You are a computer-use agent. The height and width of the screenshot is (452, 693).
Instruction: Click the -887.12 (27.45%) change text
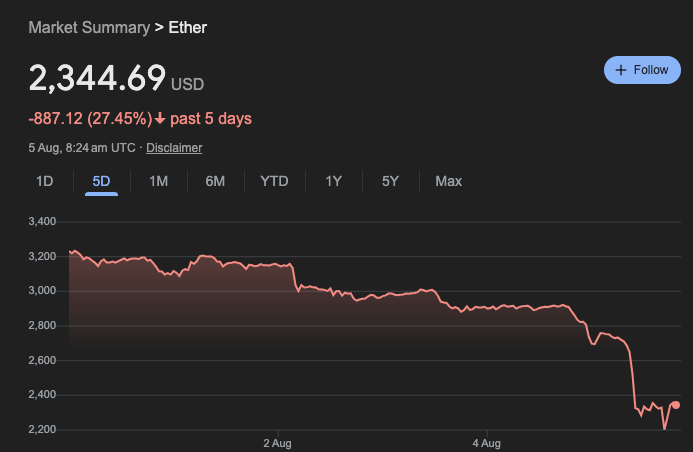pyautogui.click(x=90, y=119)
